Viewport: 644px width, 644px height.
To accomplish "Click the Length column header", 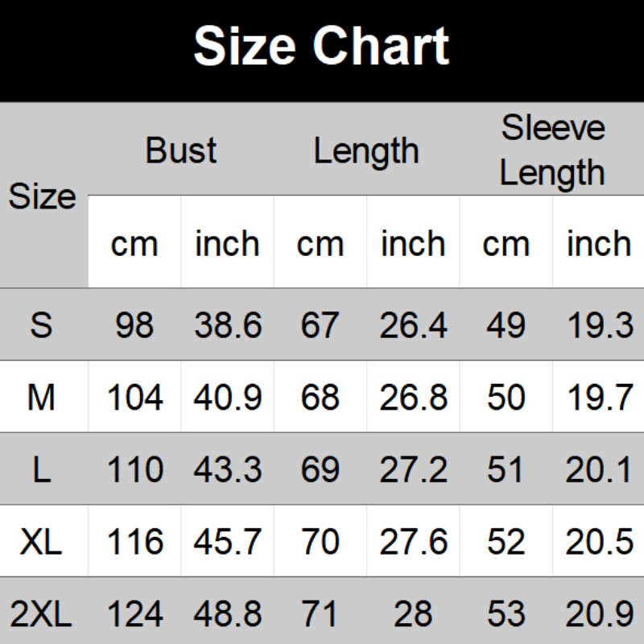I will coord(366,151).
